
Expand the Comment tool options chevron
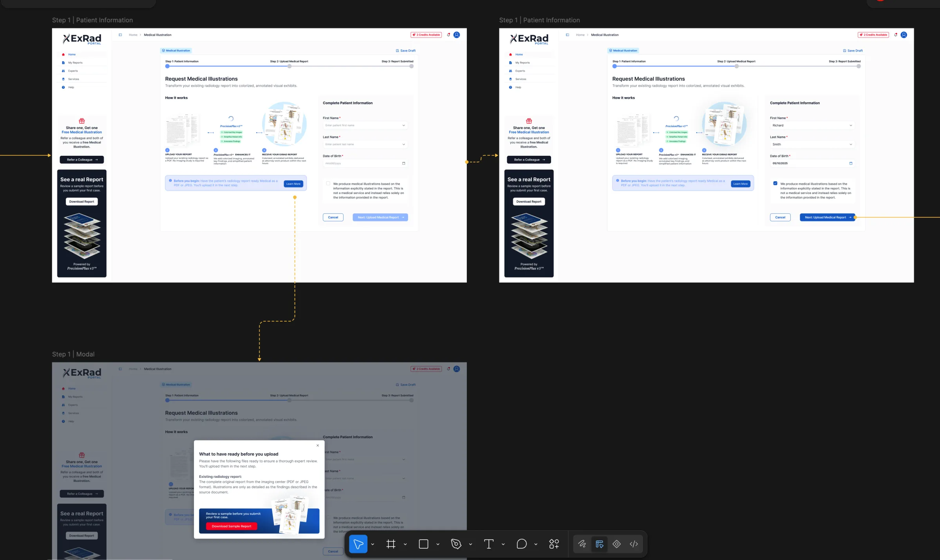coord(536,544)
